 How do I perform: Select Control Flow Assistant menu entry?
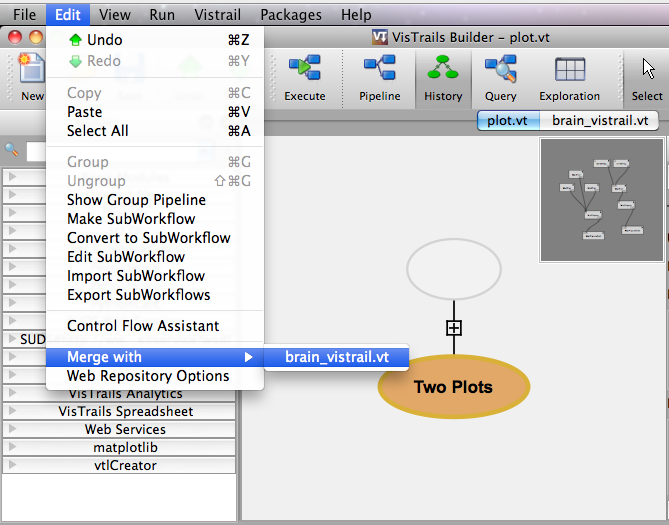[x=143, y=326]
